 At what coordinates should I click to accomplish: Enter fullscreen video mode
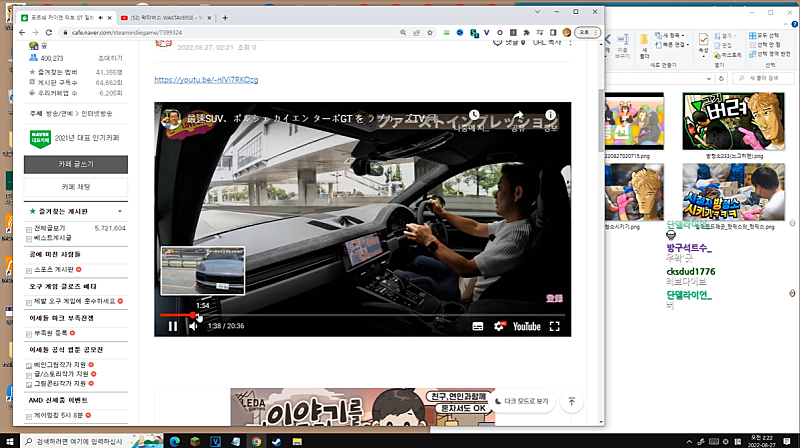[x=554, y=326]
